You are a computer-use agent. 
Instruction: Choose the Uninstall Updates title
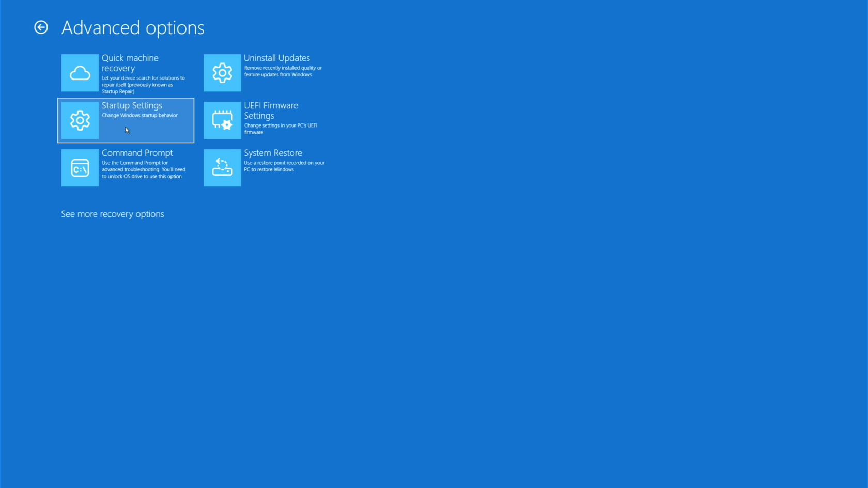pos(277,58)
